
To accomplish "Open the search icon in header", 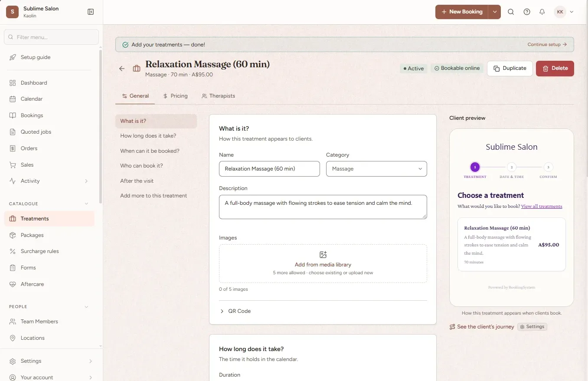I will 511,12.
